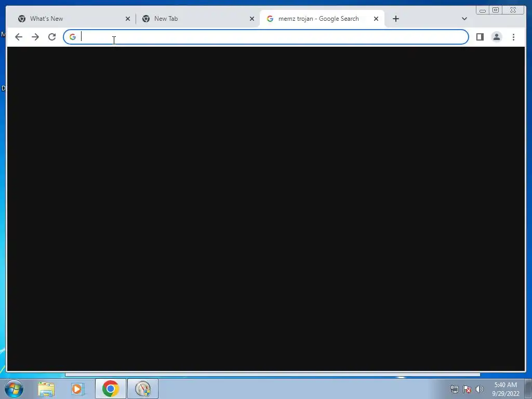Open the gauge app in the taskbar
532x399 pixels.
(x=143, y=389)
